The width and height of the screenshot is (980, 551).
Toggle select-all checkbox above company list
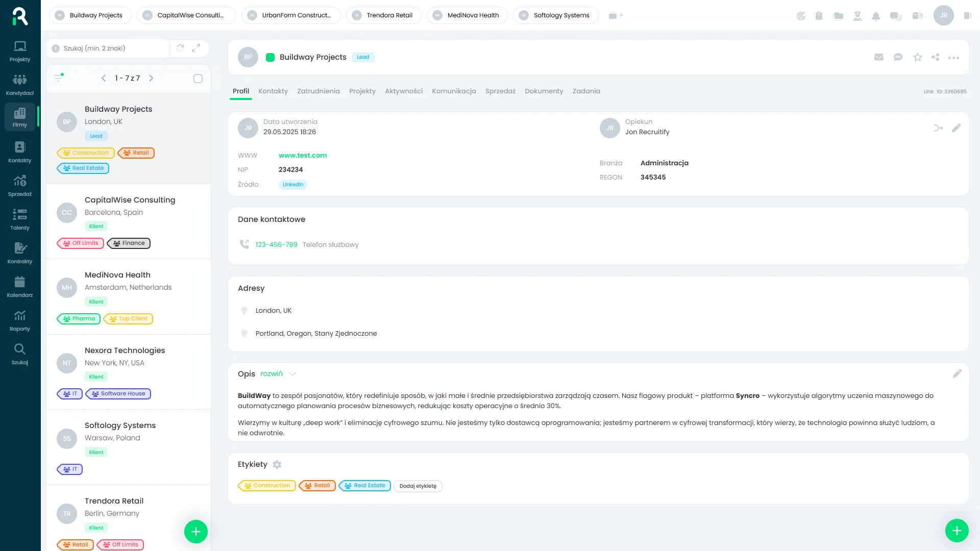click(x=198, y=78)
